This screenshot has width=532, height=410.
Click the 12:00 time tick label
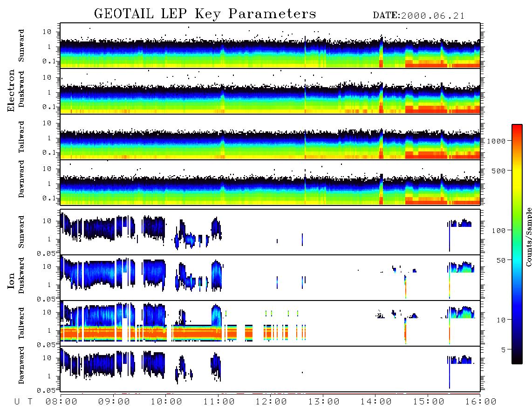(271, 402)
